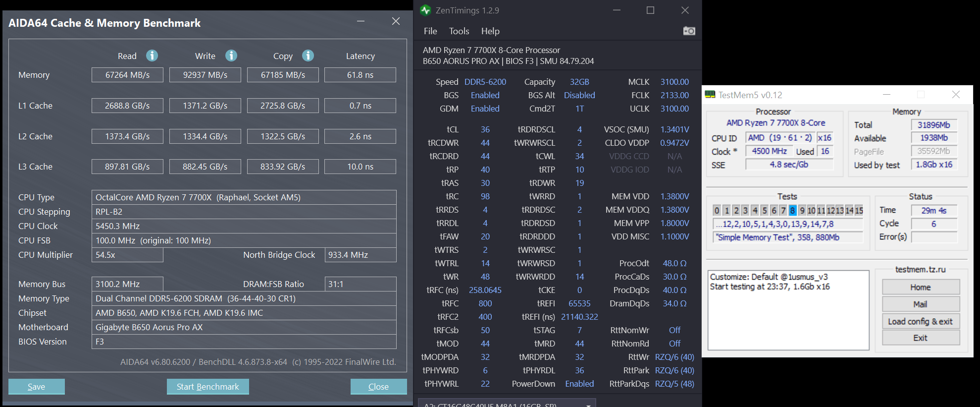Open the DIMM slot dropdown in ZenTimings
Screen dimensions: 980x407
pyautogui.click(x=507, y=403)
